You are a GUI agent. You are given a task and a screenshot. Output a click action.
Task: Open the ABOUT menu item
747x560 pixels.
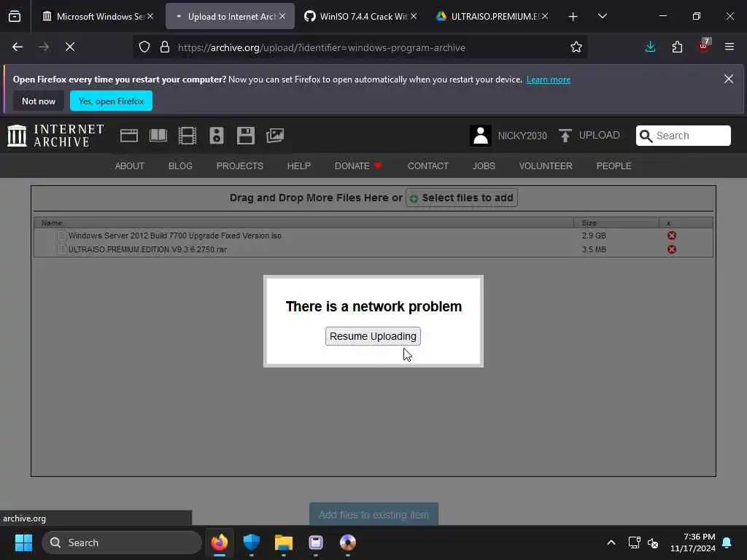[x=130, y=166]
